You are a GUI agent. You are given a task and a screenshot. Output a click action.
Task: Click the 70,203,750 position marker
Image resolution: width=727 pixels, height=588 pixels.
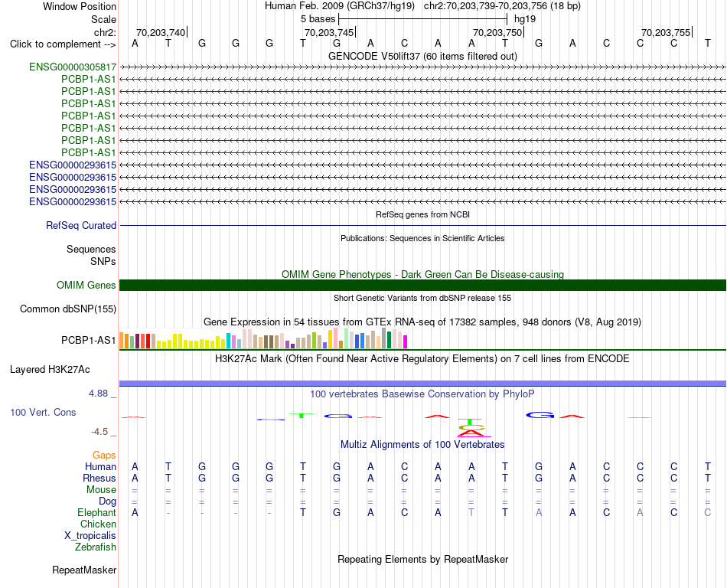click(x=497, y=32)
